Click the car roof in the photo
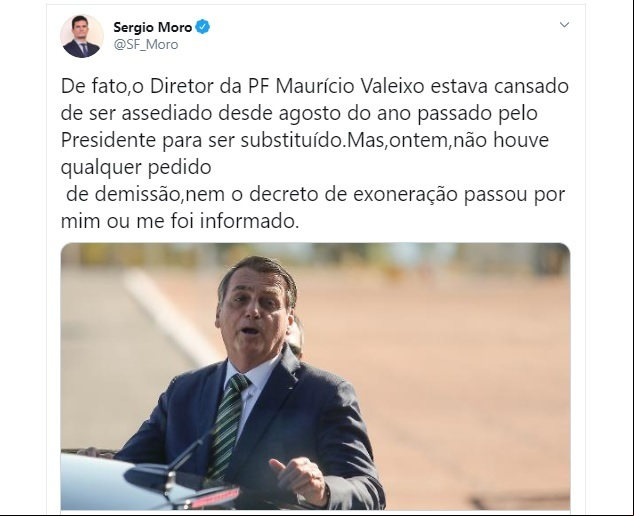 (137, 483)
